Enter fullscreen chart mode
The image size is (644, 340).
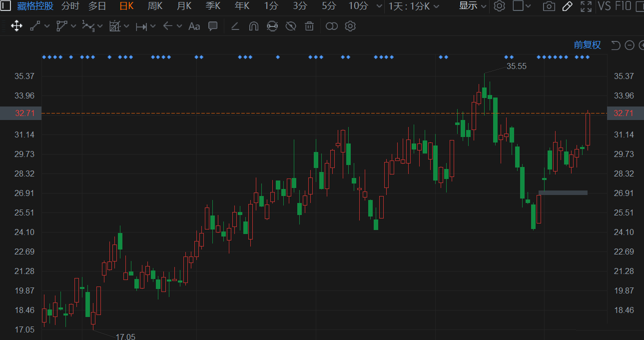[x=586, y=6]
